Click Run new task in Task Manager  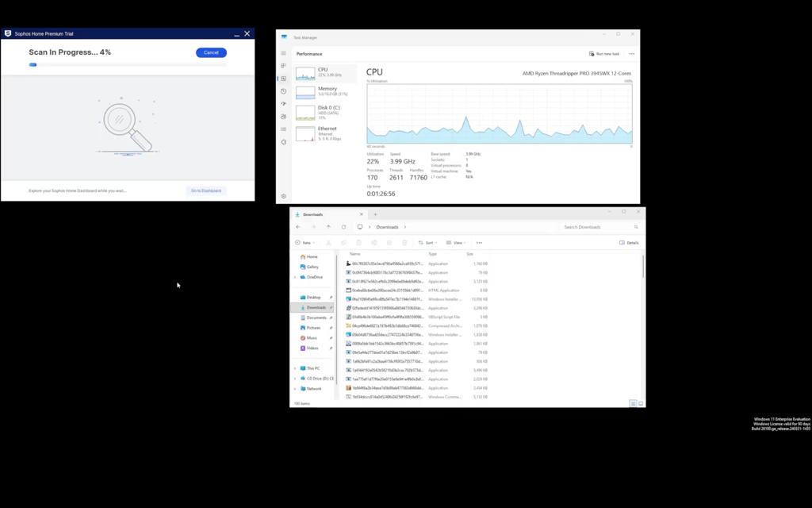604,54
